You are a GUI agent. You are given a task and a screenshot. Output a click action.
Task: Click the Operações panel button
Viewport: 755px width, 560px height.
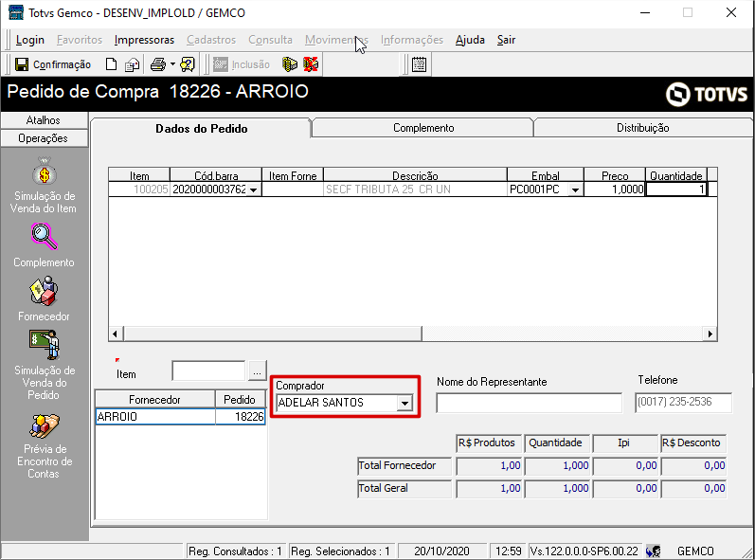click(44, 138)
